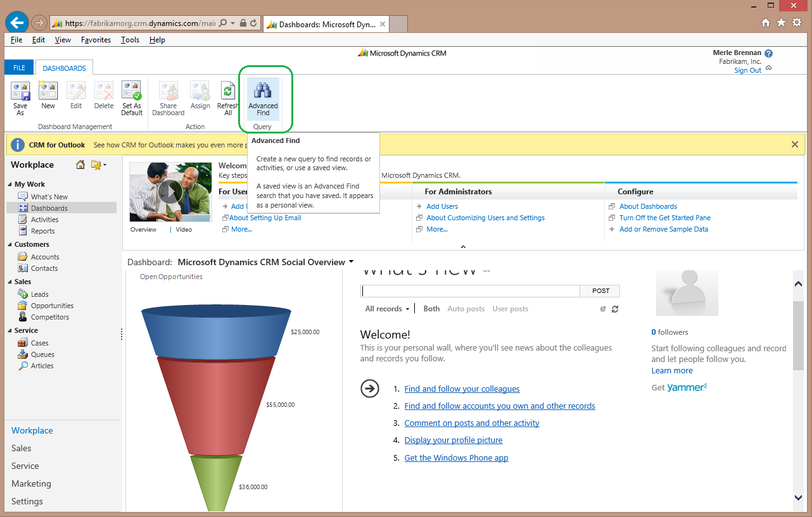Open the dashboard selector dropdown
Screen dimensions: 812x517
click(x=351, y=262)
